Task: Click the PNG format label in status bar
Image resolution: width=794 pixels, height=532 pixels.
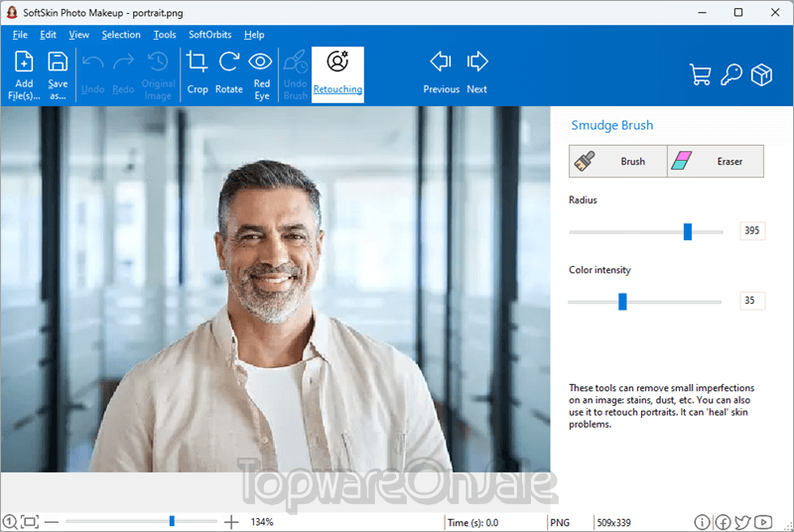Action: click(560, 522)
